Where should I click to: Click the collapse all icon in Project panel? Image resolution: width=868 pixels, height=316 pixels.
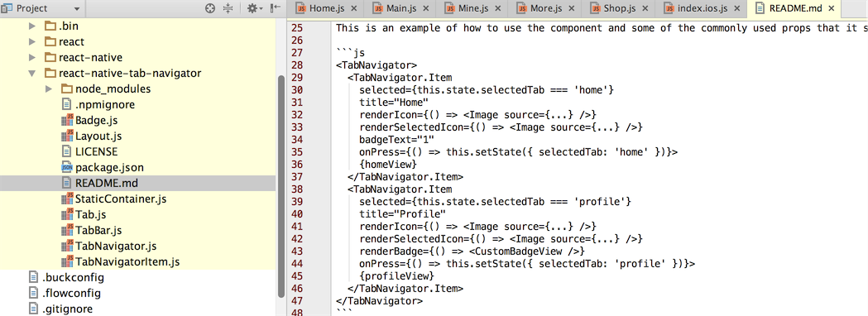228,8
